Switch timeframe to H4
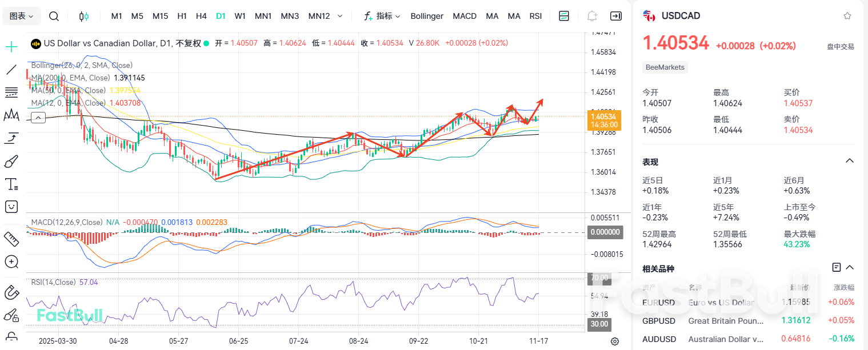Screen dimensions: 868x350 pos(201,16)
